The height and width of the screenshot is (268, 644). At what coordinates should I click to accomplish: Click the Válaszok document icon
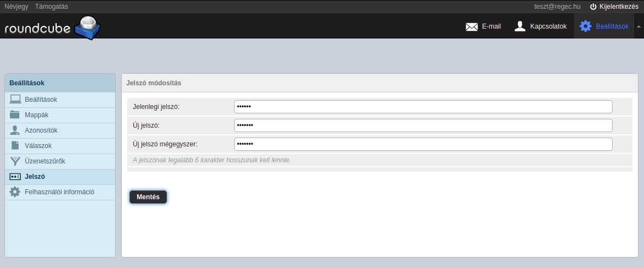[15, 146]
